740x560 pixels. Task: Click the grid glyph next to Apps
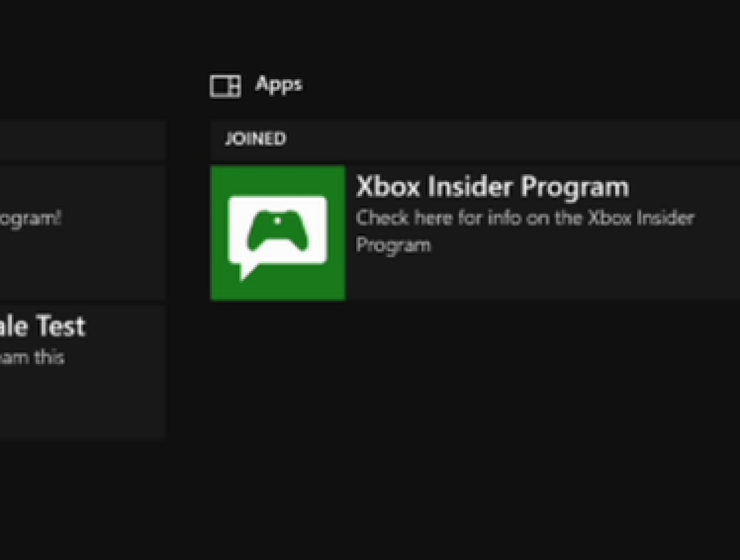click(225, 86)
